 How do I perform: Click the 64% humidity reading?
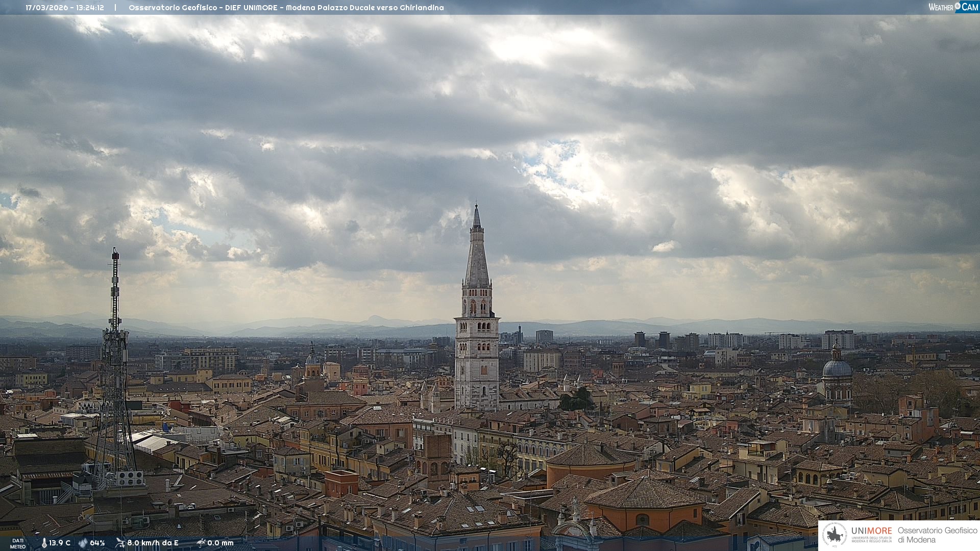(97, 543)
